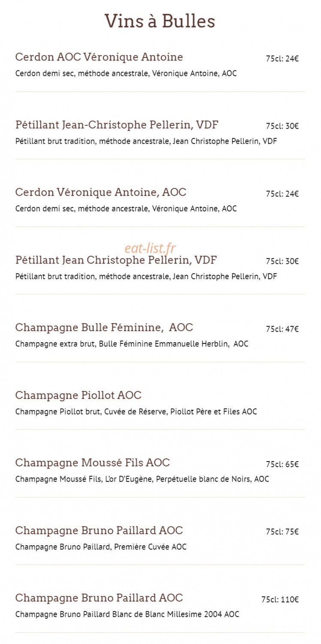
Task: Click the eat-list.fr watermark
Action: click(151, 248)
